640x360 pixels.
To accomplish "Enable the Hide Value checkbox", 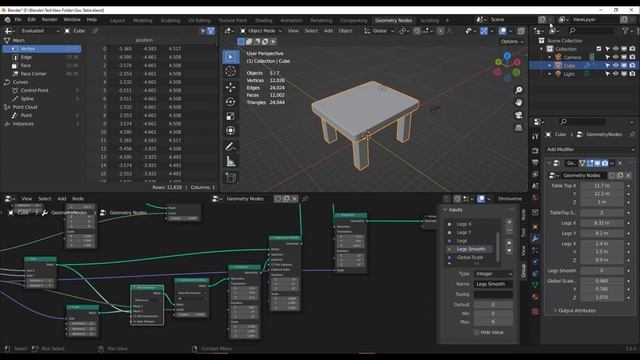I will click(x=476, y=332).
